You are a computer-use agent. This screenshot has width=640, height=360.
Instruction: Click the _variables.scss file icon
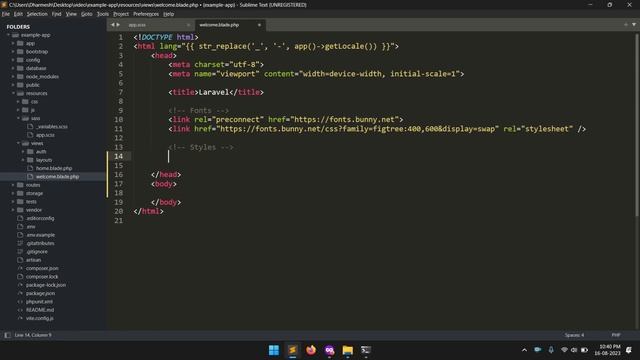coord(30,127)
